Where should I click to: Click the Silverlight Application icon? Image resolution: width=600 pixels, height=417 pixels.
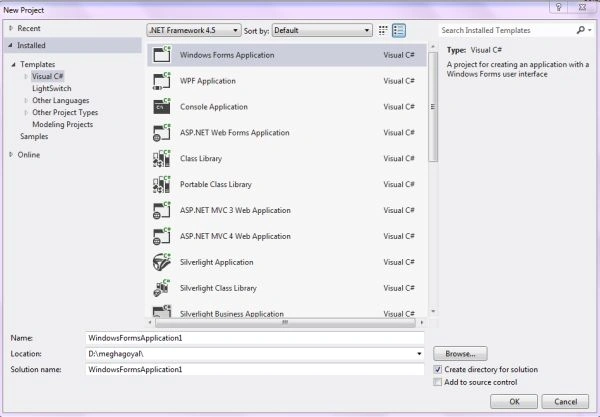(162, 262)
